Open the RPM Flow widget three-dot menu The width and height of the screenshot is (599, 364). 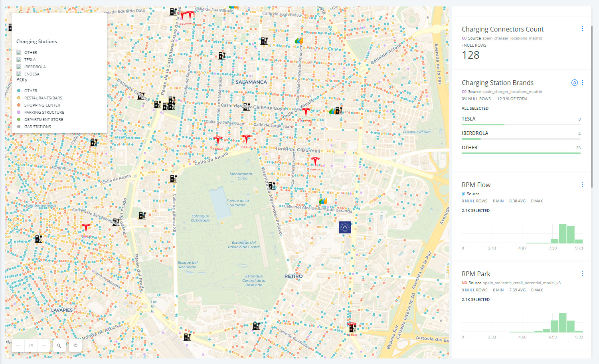coord(582,184)
